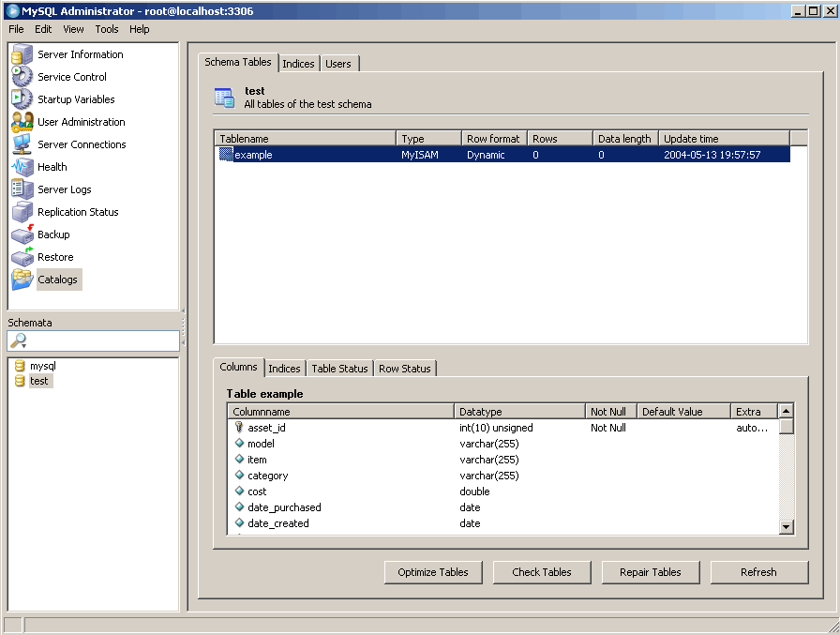Click the example table icon
840x635 pixels.
226,155
